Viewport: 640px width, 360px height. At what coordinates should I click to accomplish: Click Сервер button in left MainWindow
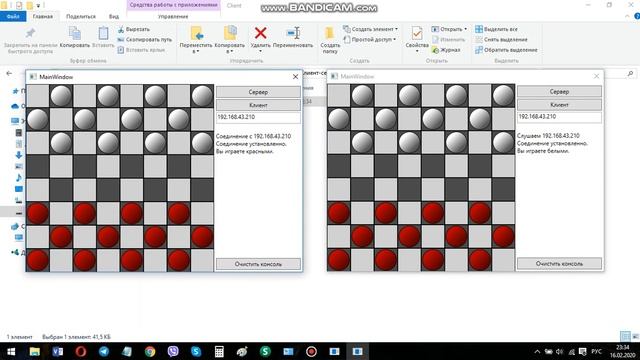click(258, 92)
